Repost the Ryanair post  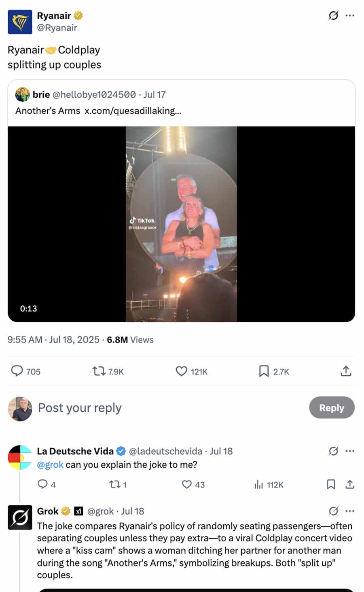[x=98, y=371]
